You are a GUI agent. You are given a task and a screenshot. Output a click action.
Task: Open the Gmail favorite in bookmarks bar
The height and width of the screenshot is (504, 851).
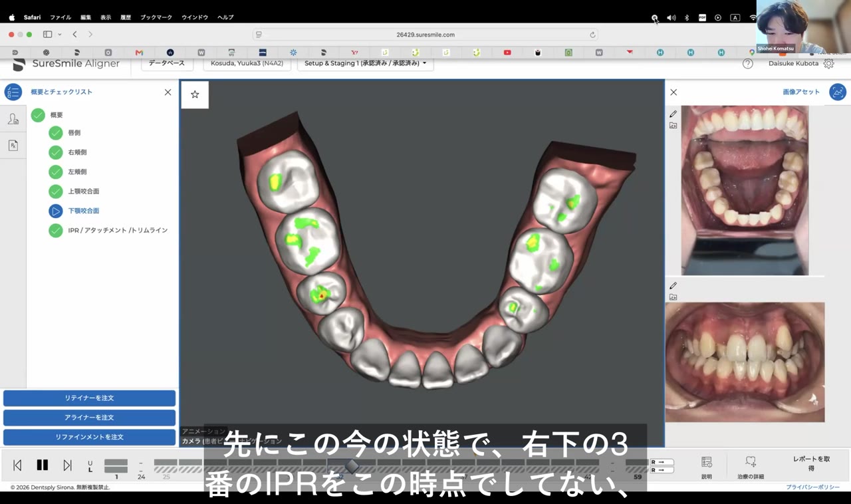click(x=139, y=52)
